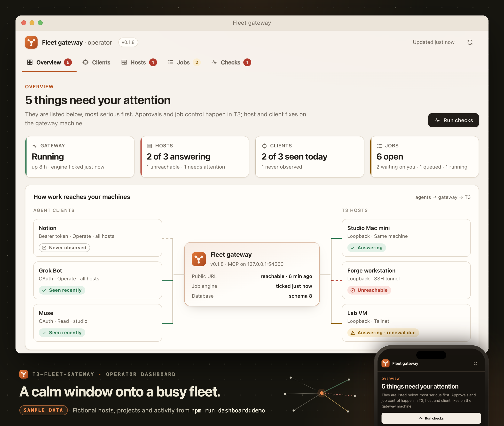Screen dimensions: 504x426
Task: Click the SAMPLE DATA pill
Action: pos(43,410)
